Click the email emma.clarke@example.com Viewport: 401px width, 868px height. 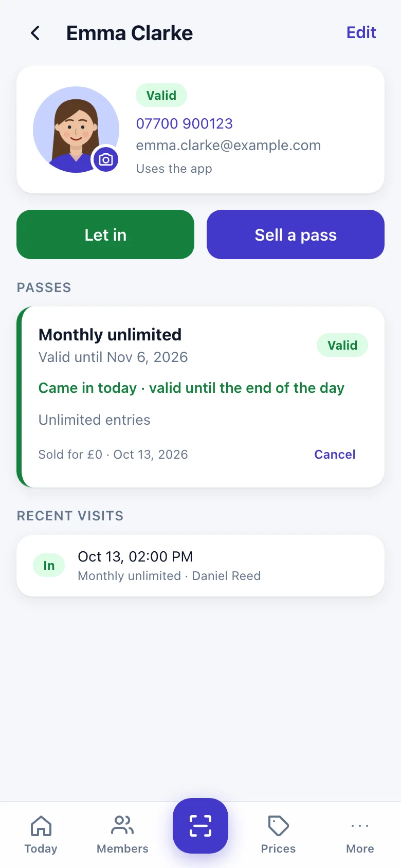[228, 146]
